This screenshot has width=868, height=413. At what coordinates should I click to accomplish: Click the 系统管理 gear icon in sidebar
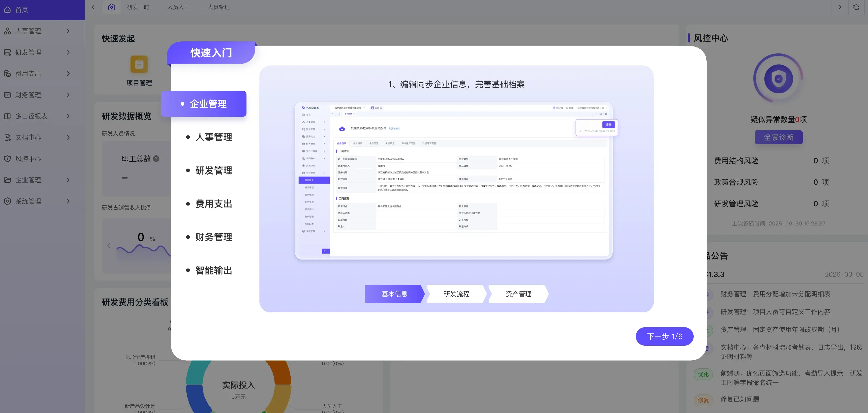7,201
